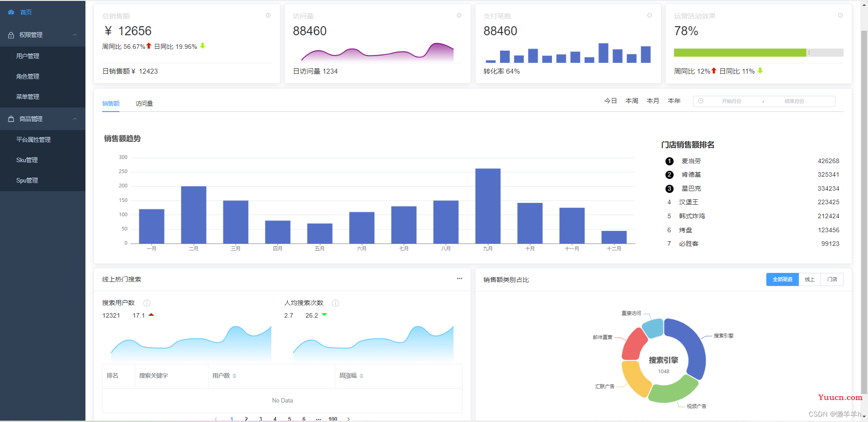Select the 全部渠道 channel option

[782, 280]
